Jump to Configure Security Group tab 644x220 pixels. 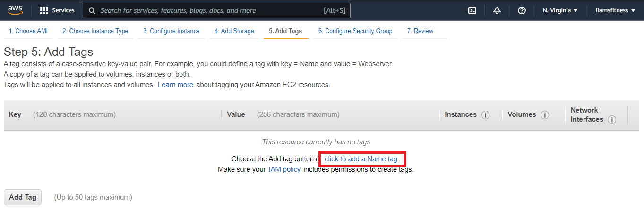click(x=355, y=31)
